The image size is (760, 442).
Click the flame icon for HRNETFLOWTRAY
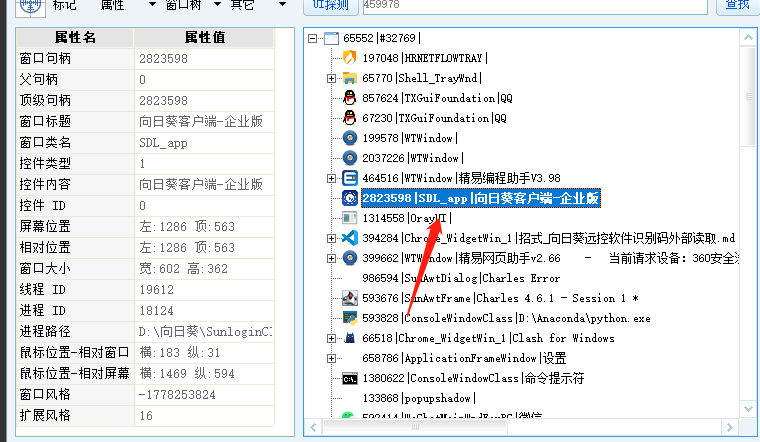click(x=349, y=58)
